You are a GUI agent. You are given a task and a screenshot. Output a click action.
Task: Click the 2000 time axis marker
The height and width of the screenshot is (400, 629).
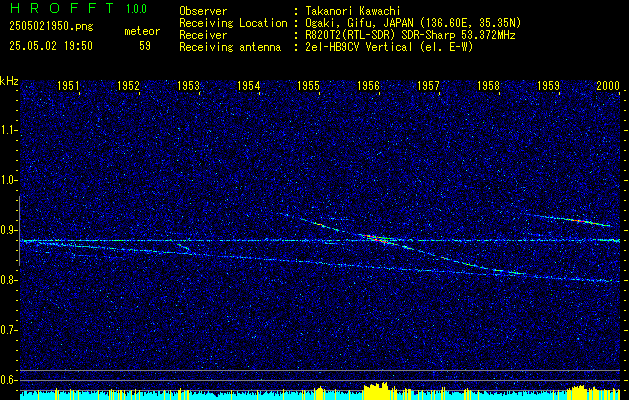[x=608, y=85]
